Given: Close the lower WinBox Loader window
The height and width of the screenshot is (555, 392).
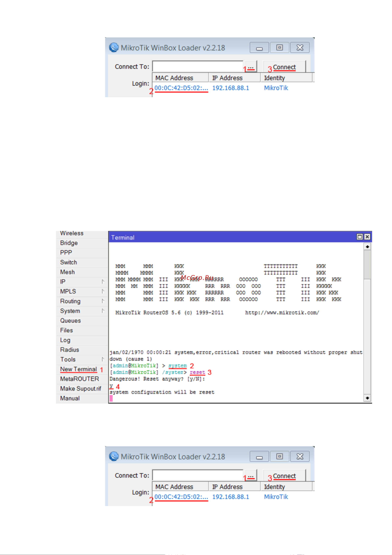Looking at the screenshot, I should click(300, 456).
